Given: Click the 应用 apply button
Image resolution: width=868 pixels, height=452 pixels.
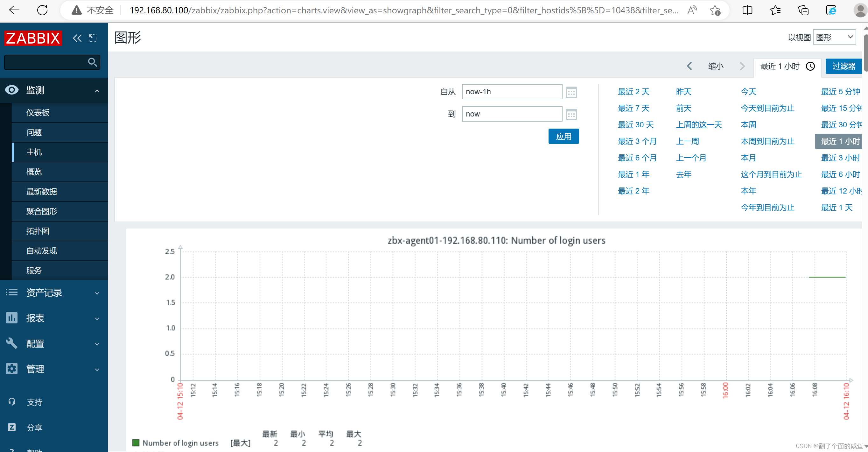Looking at the screenshot, I should click(563, 137).
